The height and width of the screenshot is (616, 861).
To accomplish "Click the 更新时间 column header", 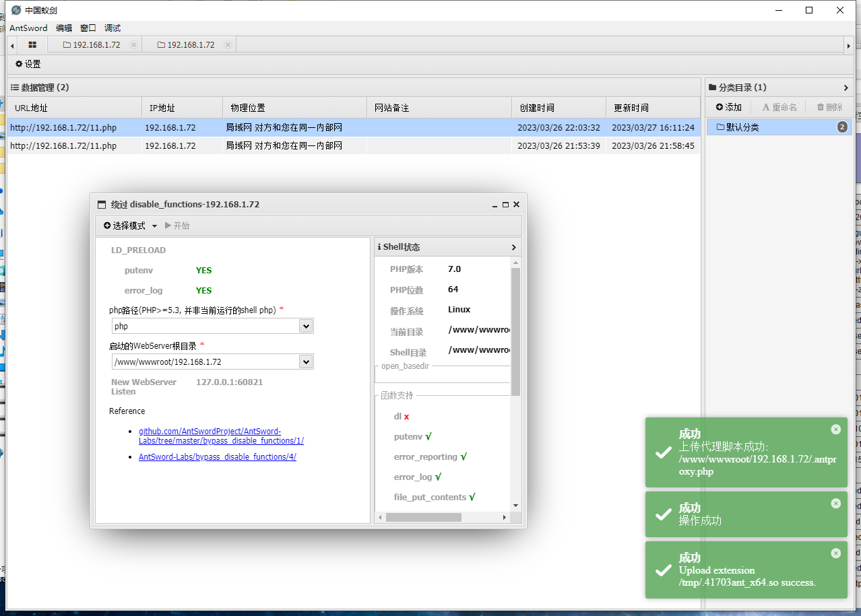I will pyautogui.click(x=653, y=108).
